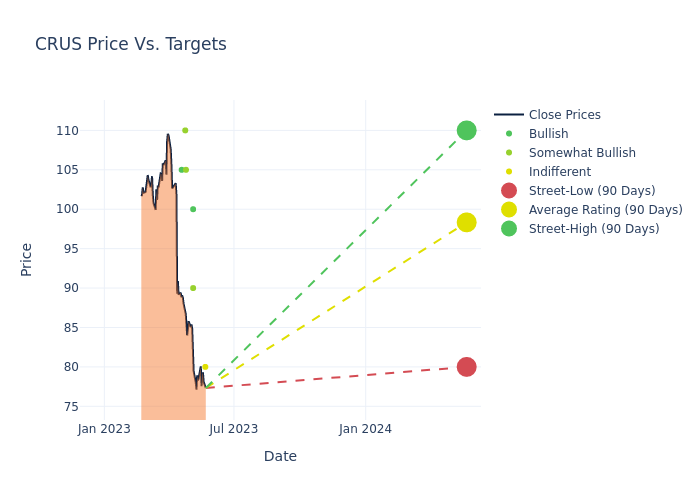
Task: Click the Price y-axis title
Action: (x=27, y=259)
